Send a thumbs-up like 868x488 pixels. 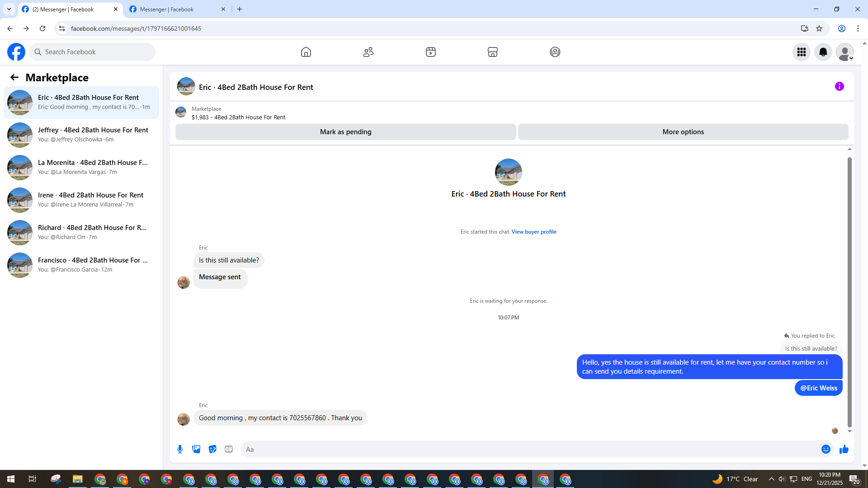(x=844, y=449)
